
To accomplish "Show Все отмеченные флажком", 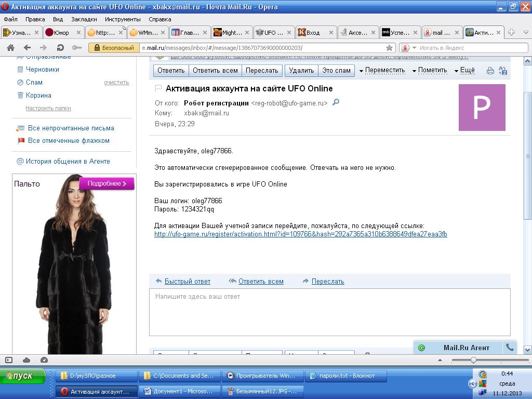I will pyautogui.click(x=69, y=140).
